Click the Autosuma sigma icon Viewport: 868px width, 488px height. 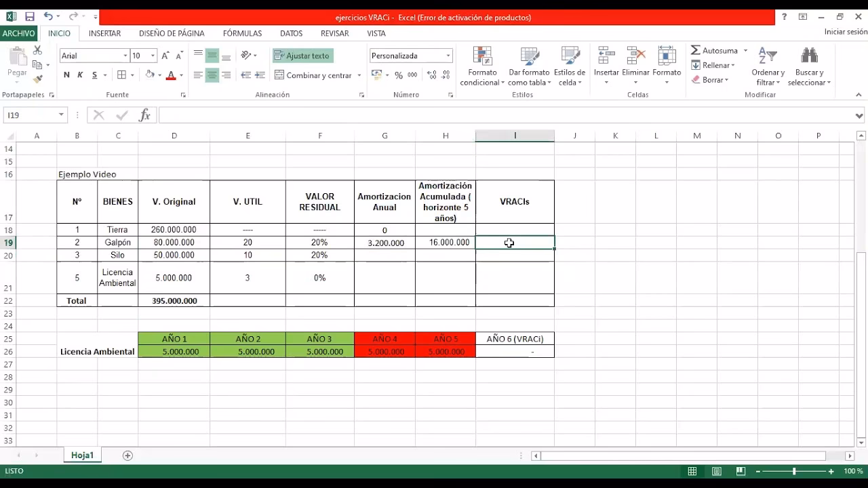tap(696, 51)
